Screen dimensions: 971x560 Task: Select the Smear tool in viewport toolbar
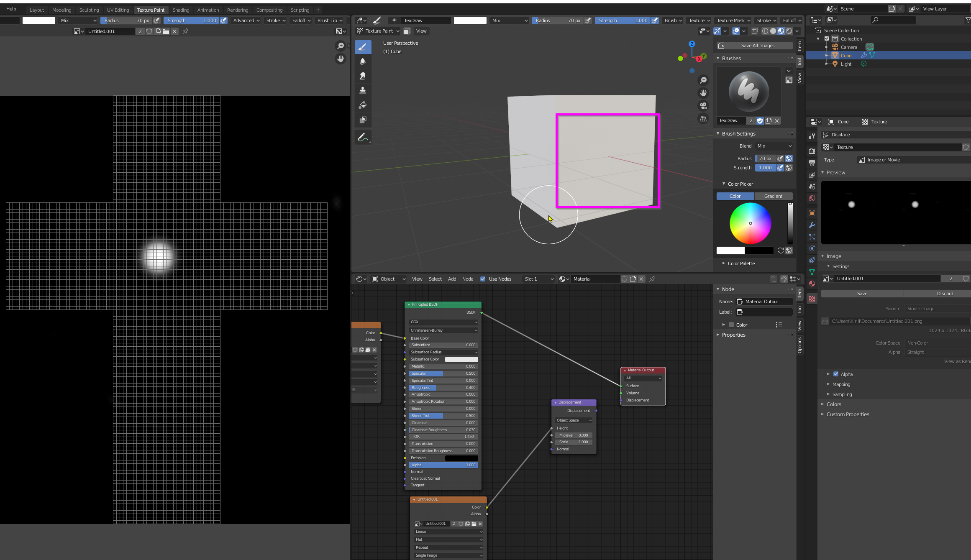click(363, 76)
